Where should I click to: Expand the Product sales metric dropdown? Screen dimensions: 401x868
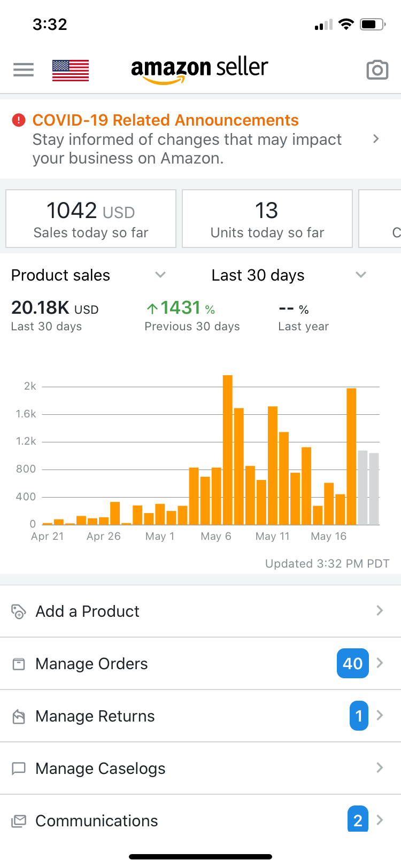coord(160,275)
